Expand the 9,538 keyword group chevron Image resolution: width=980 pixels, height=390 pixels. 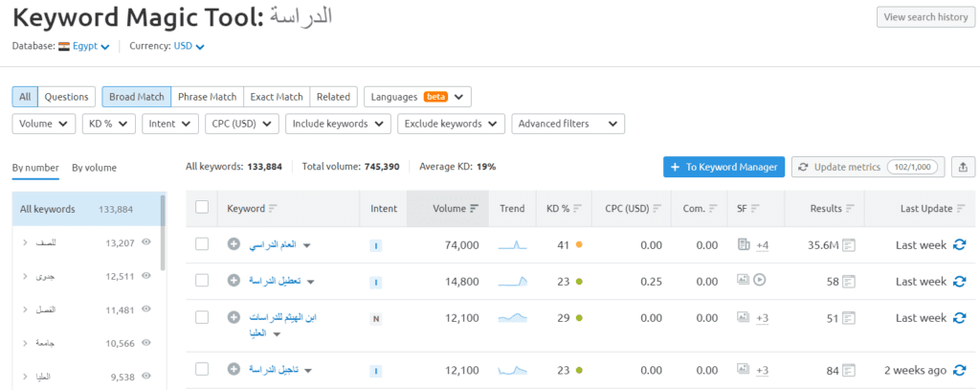tap(25, 377)
